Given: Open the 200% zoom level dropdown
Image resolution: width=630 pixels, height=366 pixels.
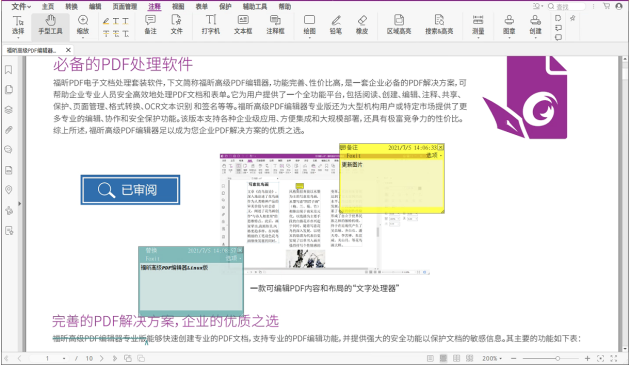Looking at the screenshot, I should 492,358.
